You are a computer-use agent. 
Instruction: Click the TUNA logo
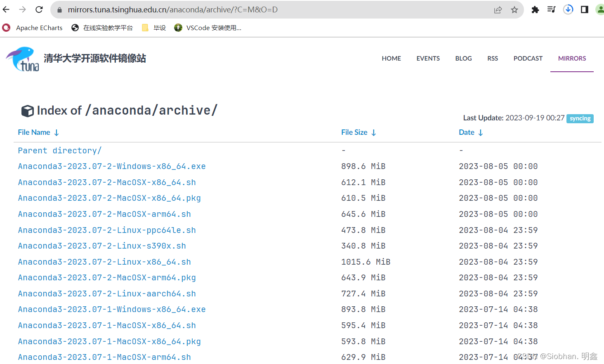click(23, 59)
